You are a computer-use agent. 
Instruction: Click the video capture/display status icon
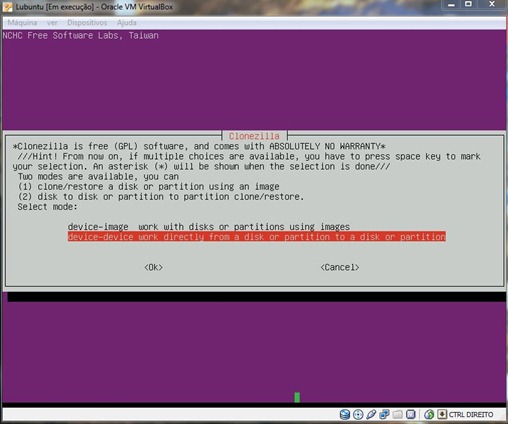pos(411,415)
